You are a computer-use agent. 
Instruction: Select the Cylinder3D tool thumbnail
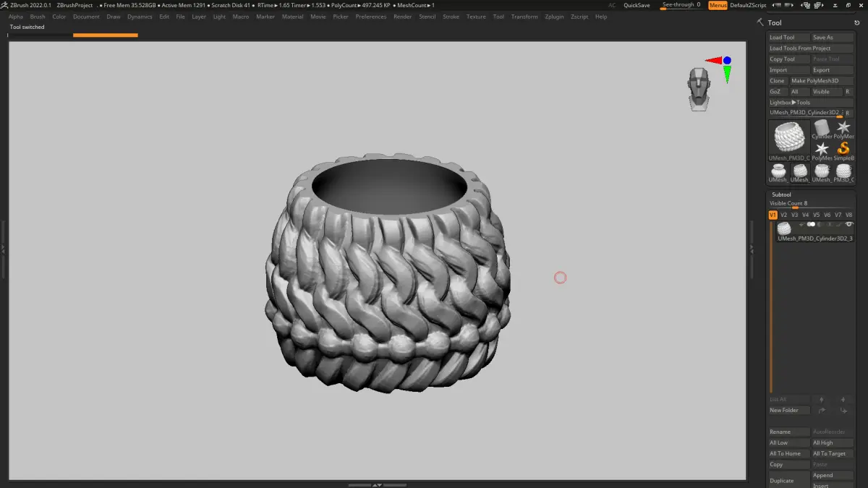[822, 129]
